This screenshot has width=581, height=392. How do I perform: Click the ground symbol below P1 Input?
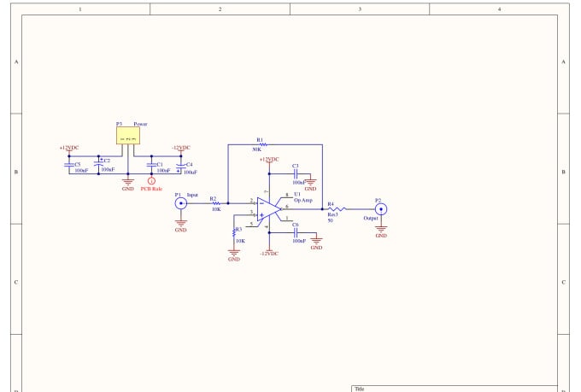point(181,224)
